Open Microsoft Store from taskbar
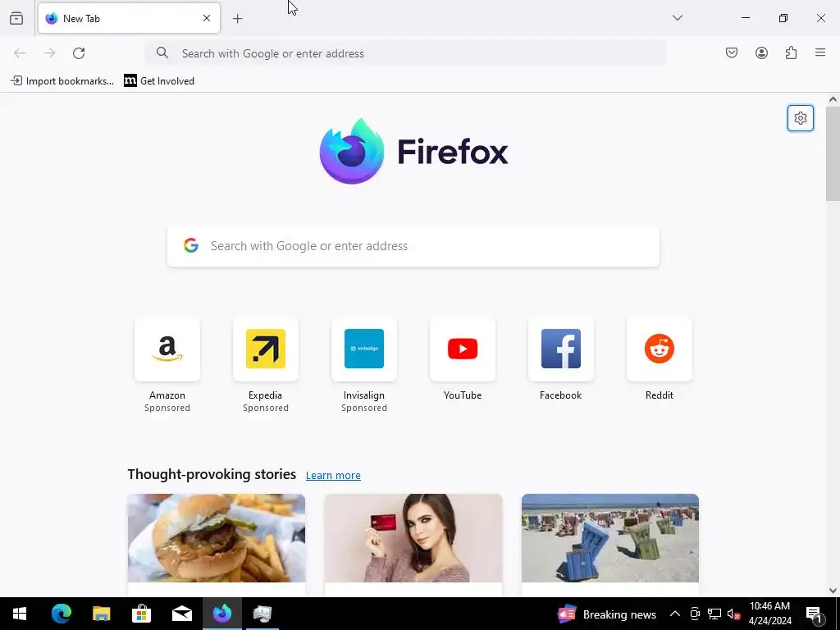 click(x=141, y=614)
